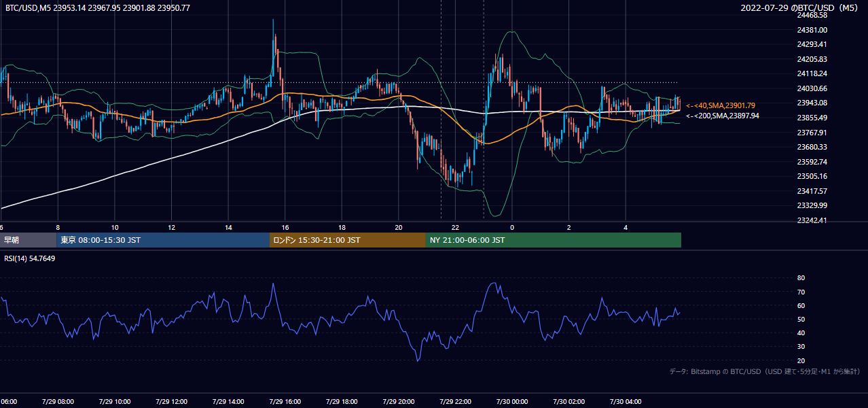Click the 7/29 16:00 date label
Screen dimensions: 868x408
pos(285,402)
